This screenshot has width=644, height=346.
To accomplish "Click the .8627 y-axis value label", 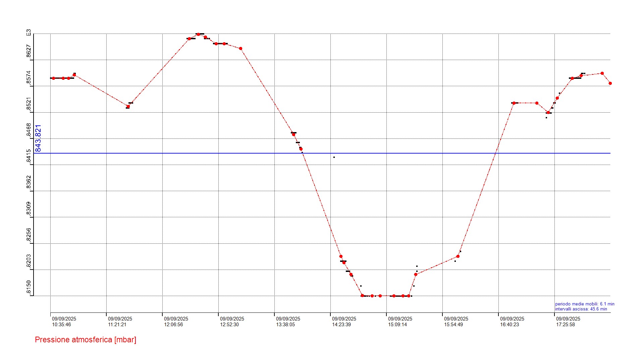I will point(29,51).
